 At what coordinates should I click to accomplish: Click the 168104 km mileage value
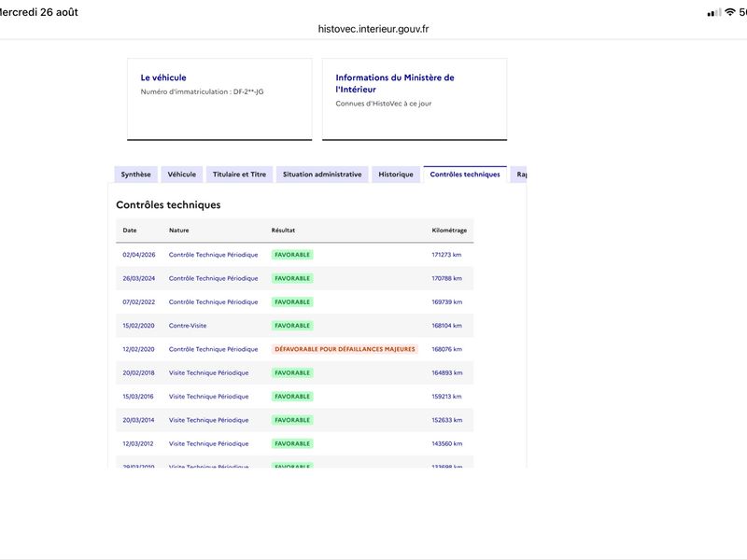(447, 326)
